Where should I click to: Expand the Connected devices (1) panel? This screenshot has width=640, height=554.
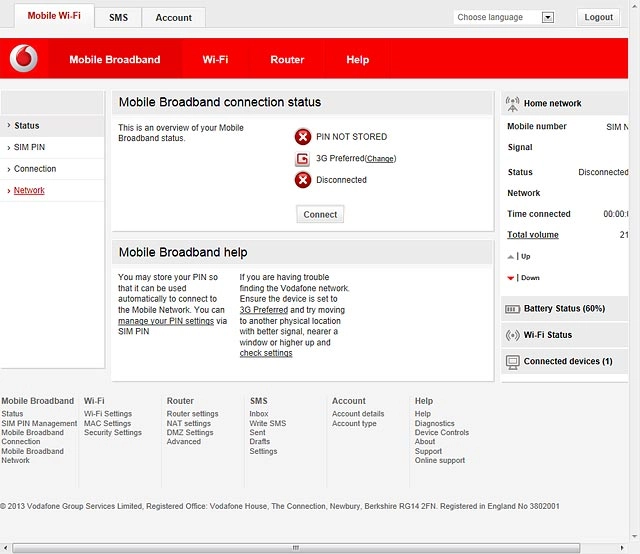pos(564,362)
